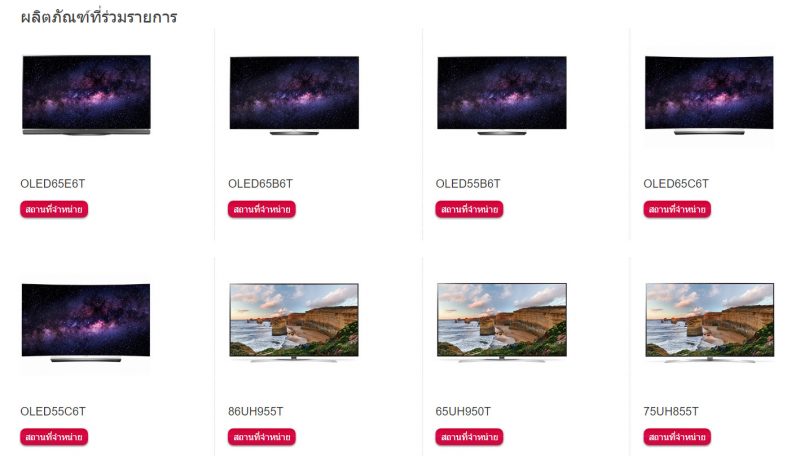The height and width of the screenshot is (456, 800).
Task: Open the OLED65C6T curved TV image
Action: (x=709, y=95)
